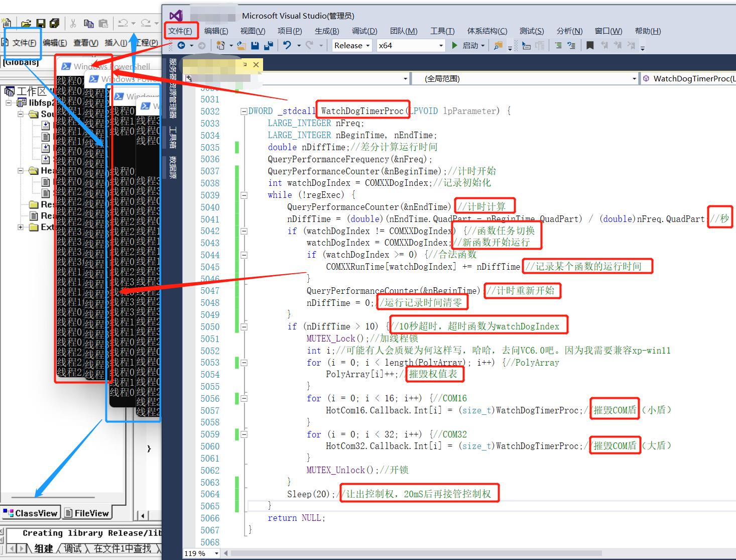Click Visual Studio's Save All icon
The height and width of the screenshot is (560, 736).
pyautogui.click(x=268, y=46)
